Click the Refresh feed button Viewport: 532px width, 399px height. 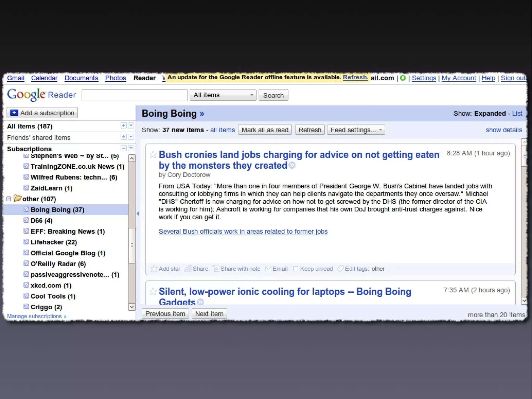pyautogui.click(x=310, y=130)
